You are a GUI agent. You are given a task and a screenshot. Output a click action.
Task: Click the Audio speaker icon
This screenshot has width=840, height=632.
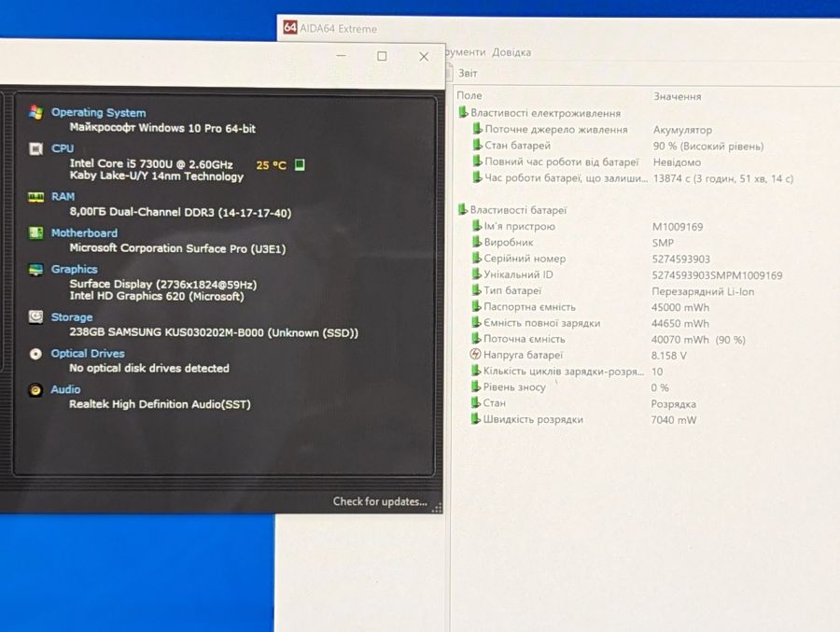pos(35,389)
